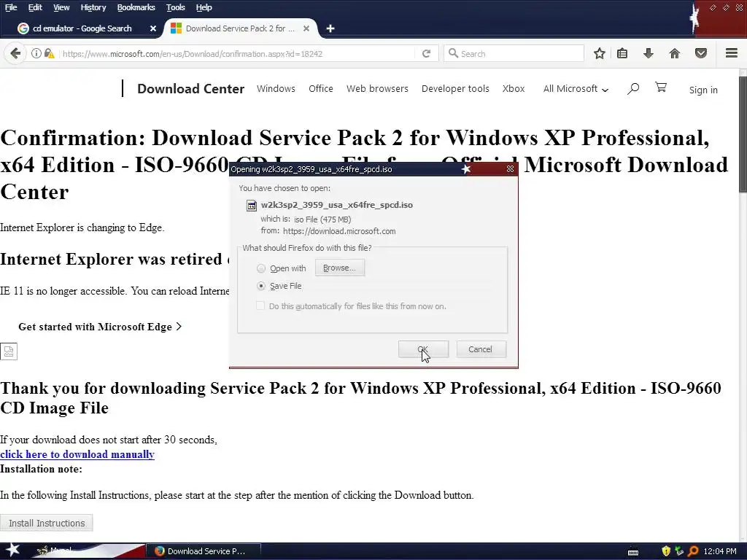Click the broken image icon below Edge link
Image resolution: width=747 pixels, height=560 pixels.
(x=9, y=351)
